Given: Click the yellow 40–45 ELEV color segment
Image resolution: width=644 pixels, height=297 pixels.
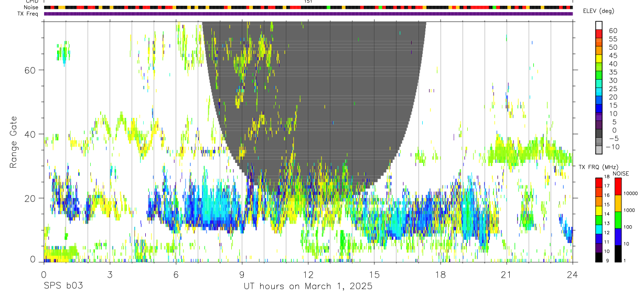Looking at the screenshot, I should coord(599,59).
